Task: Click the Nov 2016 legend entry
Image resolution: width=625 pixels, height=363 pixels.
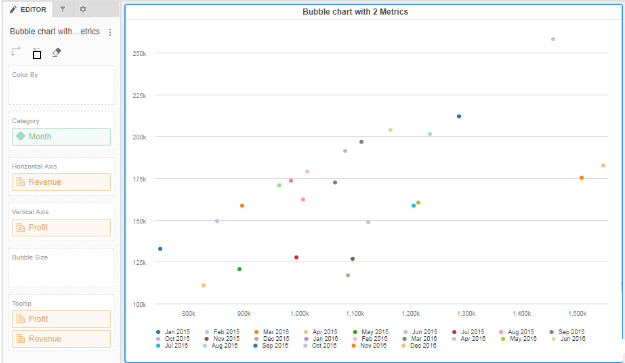Action: click(369, 345)
